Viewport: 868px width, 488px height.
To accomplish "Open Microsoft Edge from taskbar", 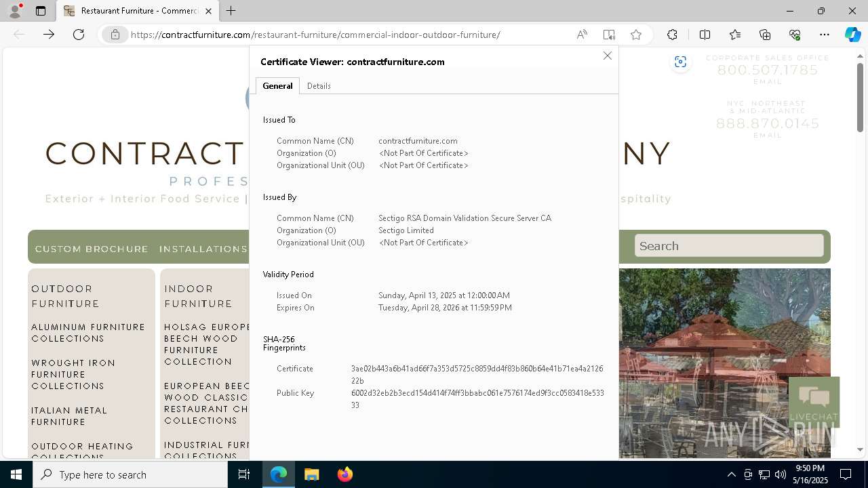I will [x=279, y=474].
